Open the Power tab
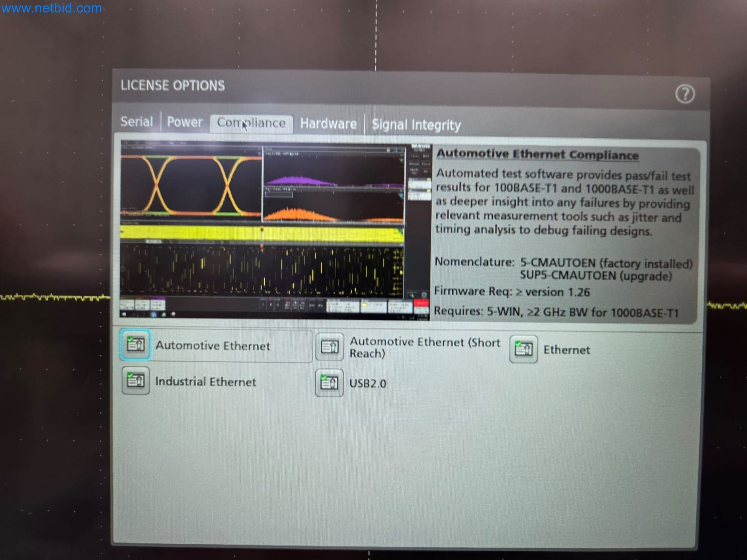This screenshot has height=560, width=747. tap(185, 122)
